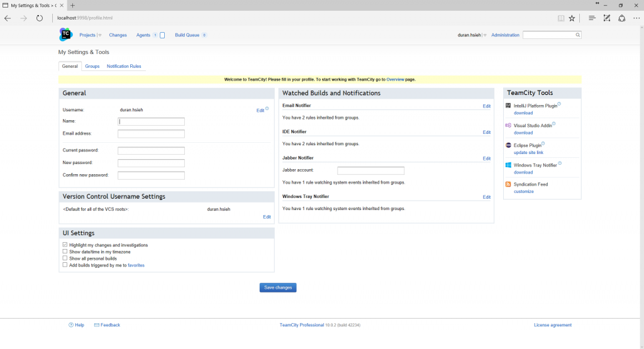644x349 pixels.
Task: Download the IntelliJ Platform Plugin
Action: click(x=523, y=113)
